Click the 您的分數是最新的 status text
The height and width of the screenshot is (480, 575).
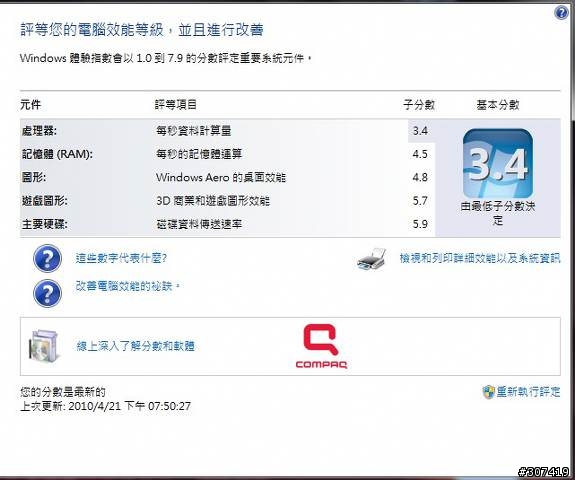[63, 392]
